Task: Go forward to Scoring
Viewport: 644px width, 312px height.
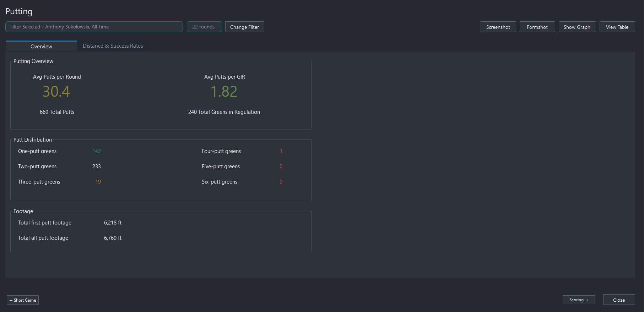Action: pyautogui.click(x=579, y=300)
